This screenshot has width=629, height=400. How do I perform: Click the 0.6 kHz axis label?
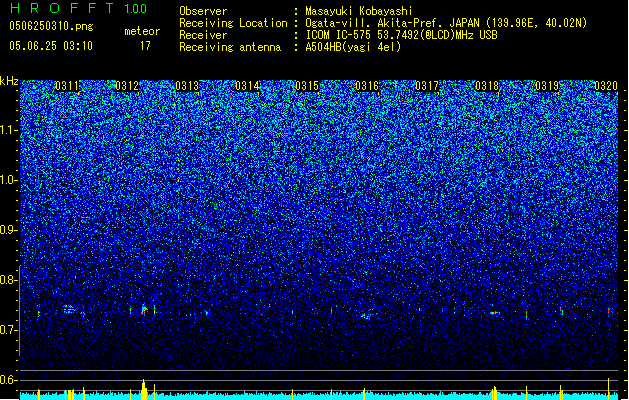tap(9, 380)
